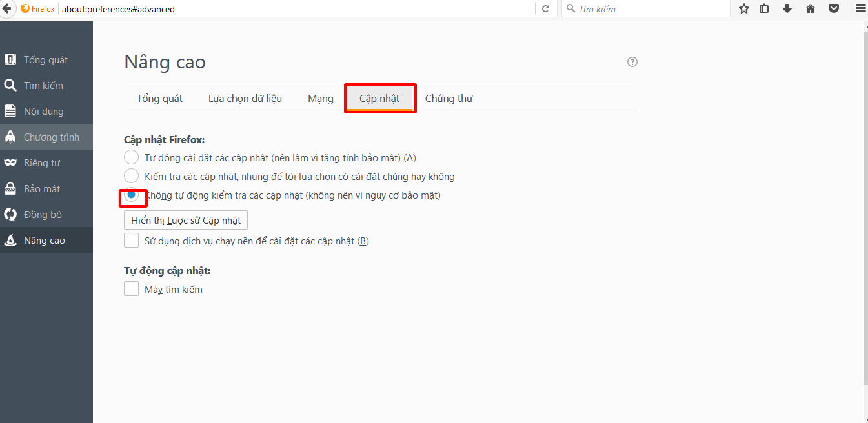This screenshot has width=868, height=423.
Task: Click the Bảo mật lock sidebar icon
Action: pyautogui.click(x=10, y=188)
